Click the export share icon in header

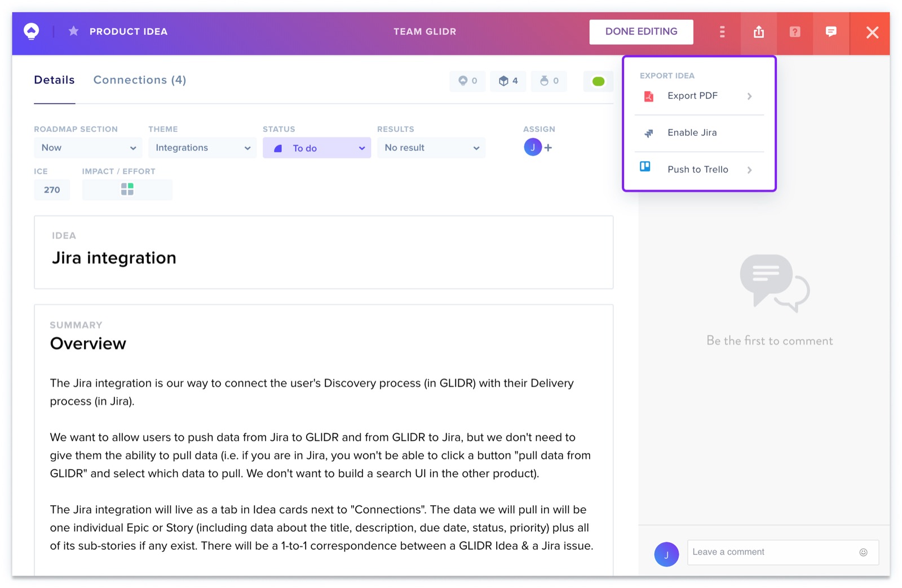[759, 32]
